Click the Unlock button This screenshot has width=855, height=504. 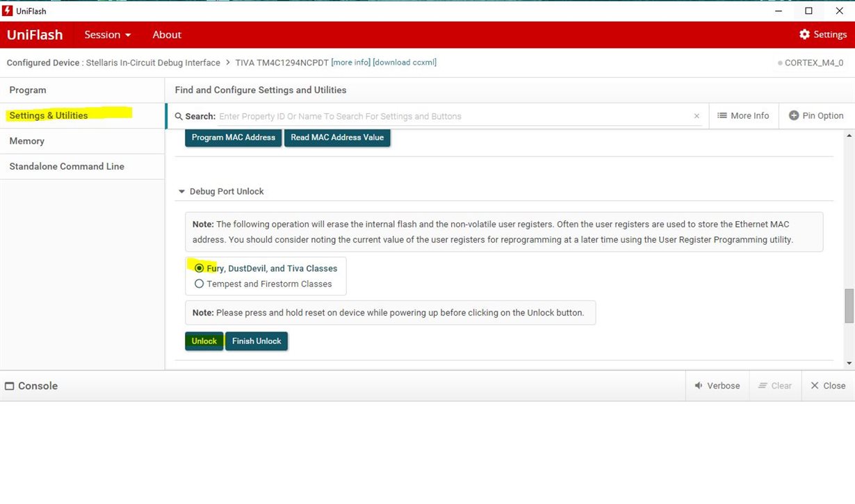(x=204, y=341)
